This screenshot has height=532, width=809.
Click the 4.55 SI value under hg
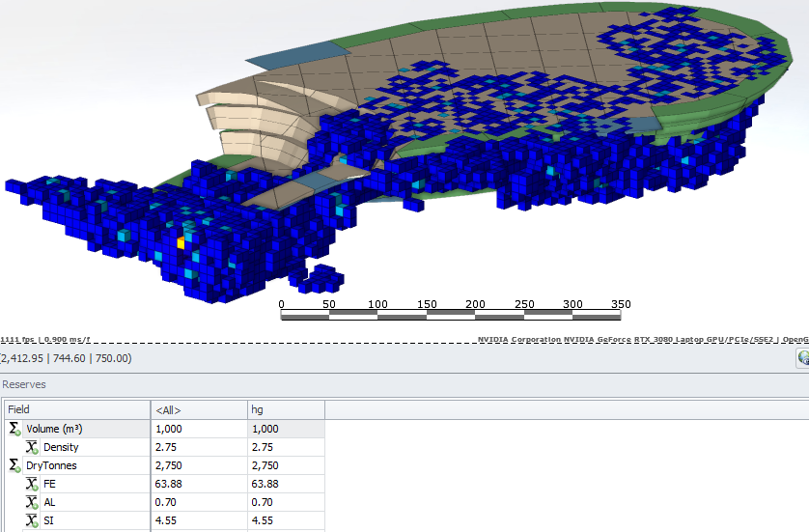click(262, 520)
